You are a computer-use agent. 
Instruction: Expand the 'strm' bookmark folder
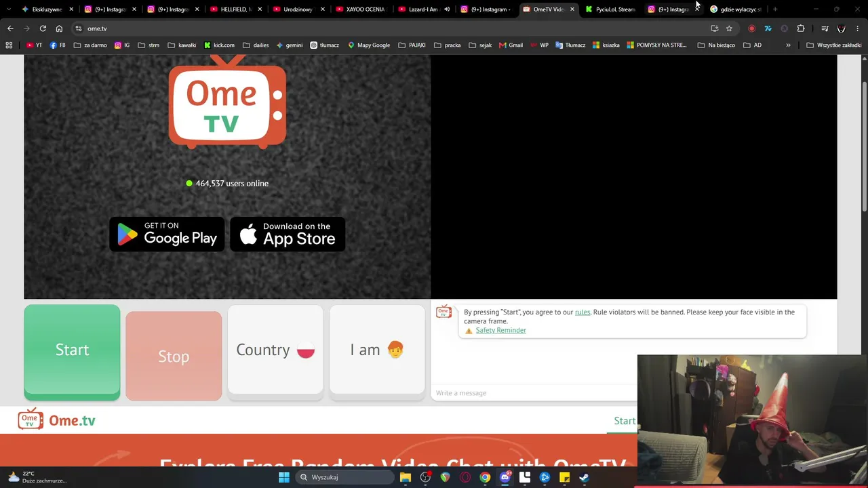(x=149, y=45)
